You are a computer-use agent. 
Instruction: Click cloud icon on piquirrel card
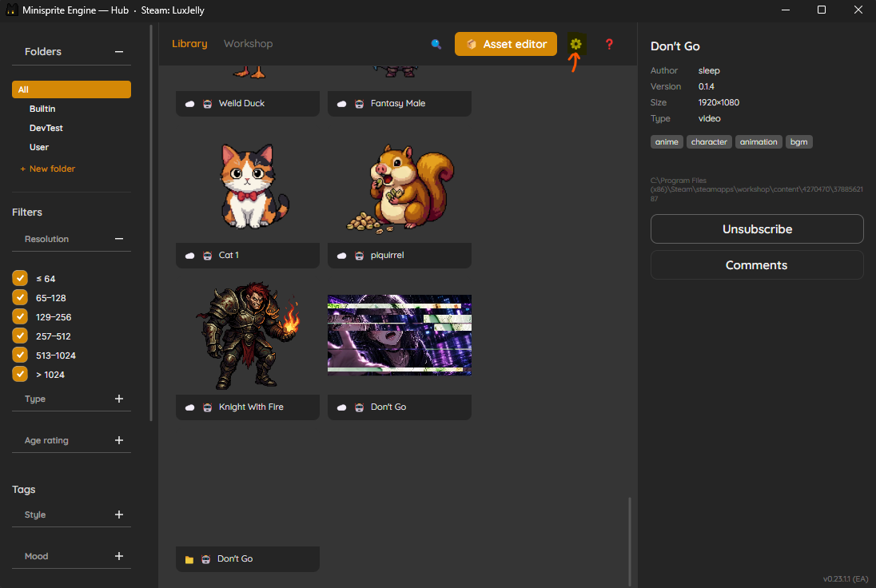pos(342,256)
